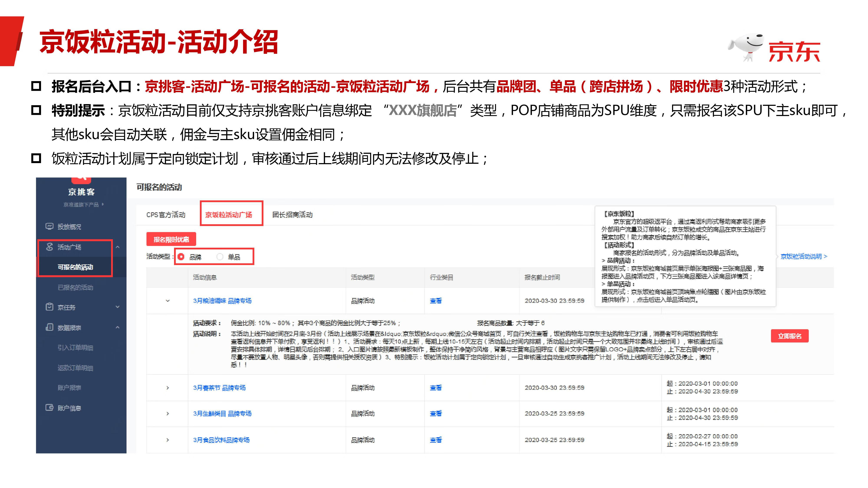Click the 行业类目 column header
This screenshot has height=488, width=868.
click(441, 277)
